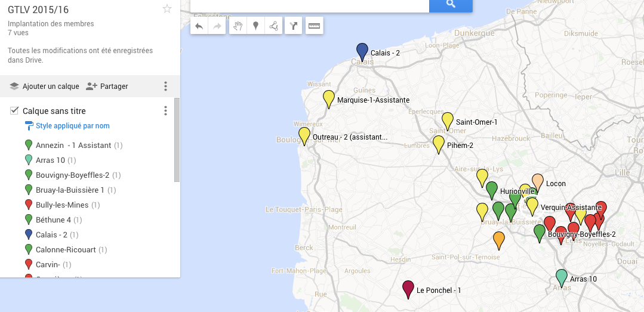Click Ajouter un calque

(x=45, y=87)
